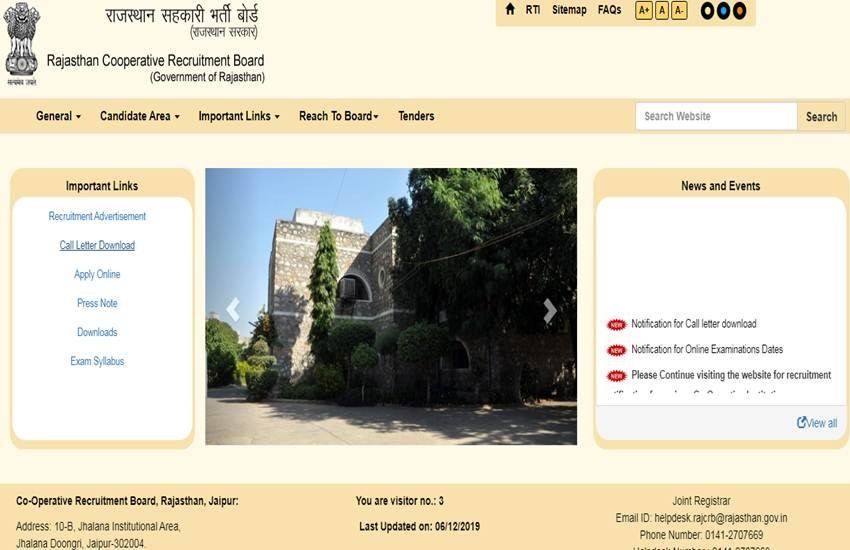Screen dimensions: 850x550
Task: Click NEW badge beside Call letter notification
Action: 616,325
